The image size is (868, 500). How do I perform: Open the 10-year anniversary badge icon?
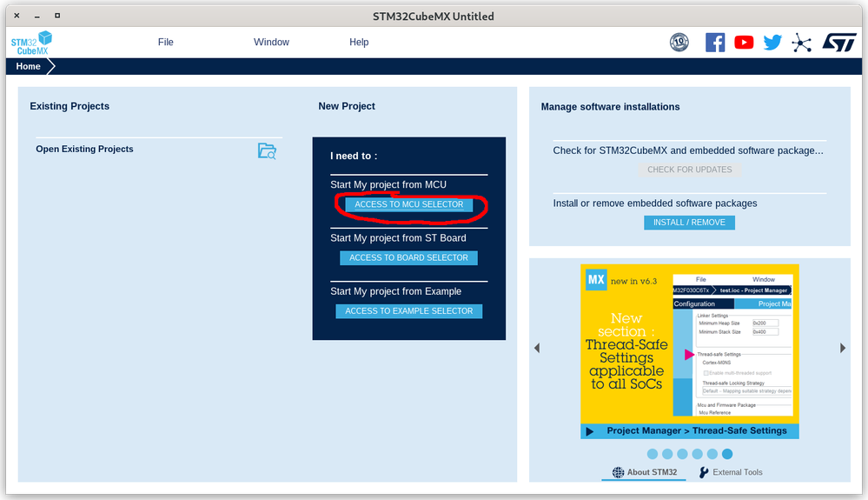coord(679,42)
